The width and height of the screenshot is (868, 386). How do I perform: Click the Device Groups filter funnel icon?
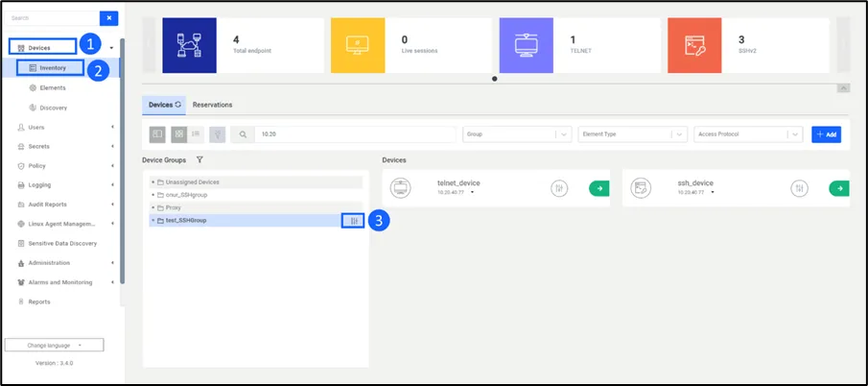(199, 160)
